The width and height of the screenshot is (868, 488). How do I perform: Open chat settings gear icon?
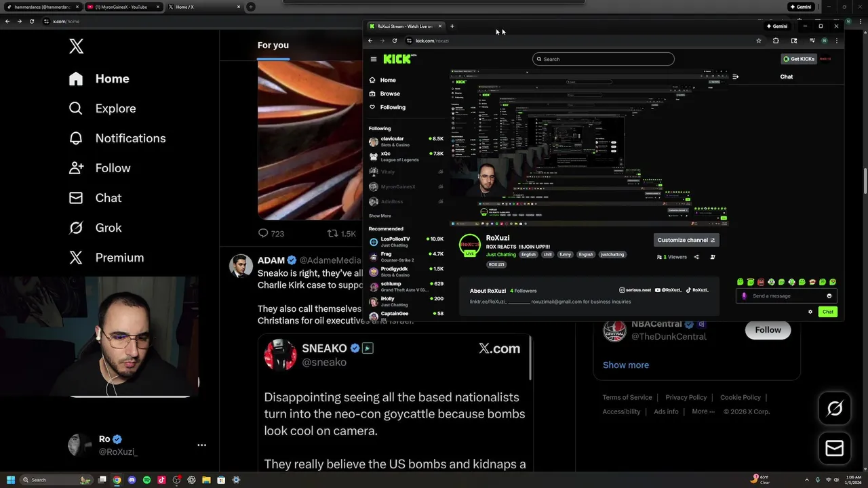810,312
